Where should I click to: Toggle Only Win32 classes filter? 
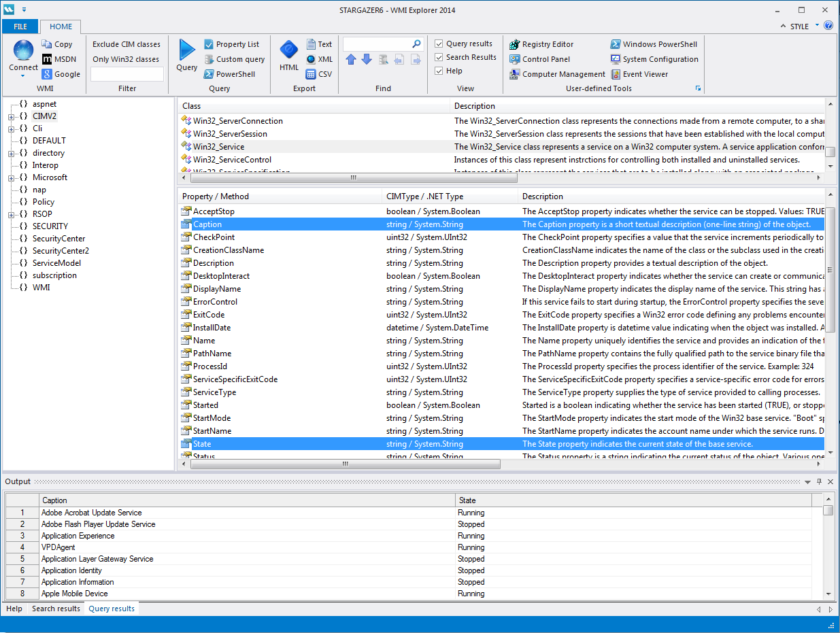pyautogui.click(x=126, y=59)
